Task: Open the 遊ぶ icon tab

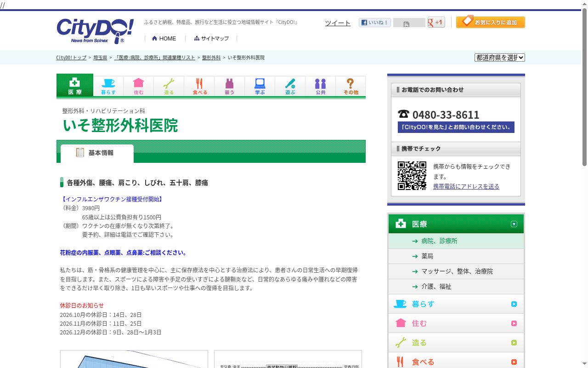Action: click(x=290, y=86)
